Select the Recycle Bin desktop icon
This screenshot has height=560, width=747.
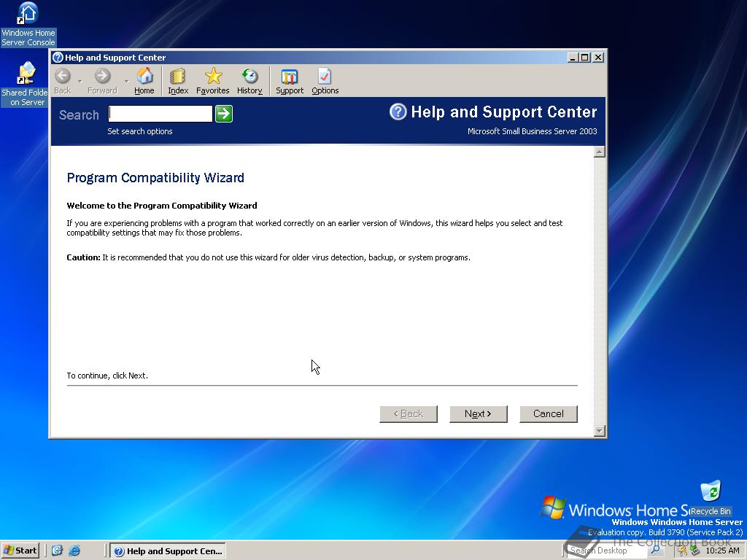tap(711, 498)
